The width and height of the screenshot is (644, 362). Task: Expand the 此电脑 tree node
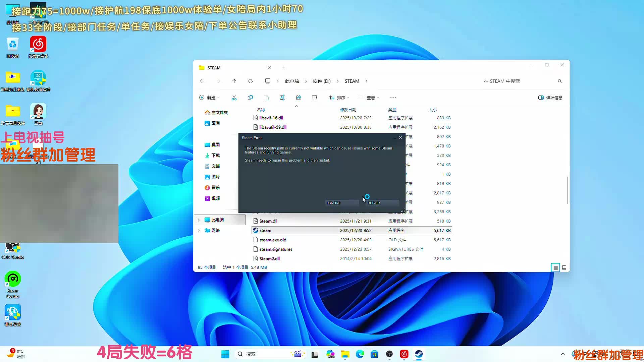tap(199, 220)
